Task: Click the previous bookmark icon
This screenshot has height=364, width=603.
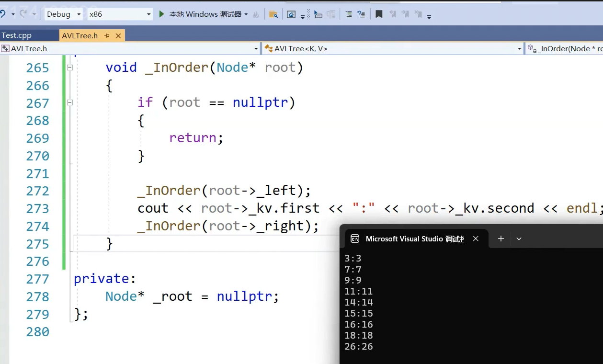Action: tap(393, 14)
